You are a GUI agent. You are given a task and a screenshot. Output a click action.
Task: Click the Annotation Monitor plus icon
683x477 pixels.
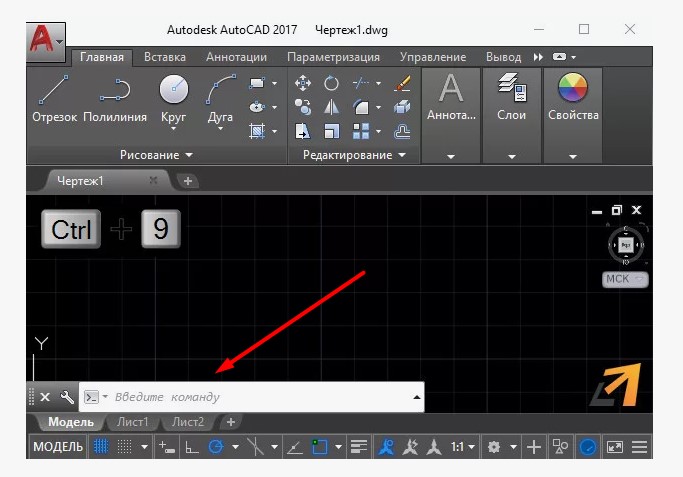tap(534, 447)
